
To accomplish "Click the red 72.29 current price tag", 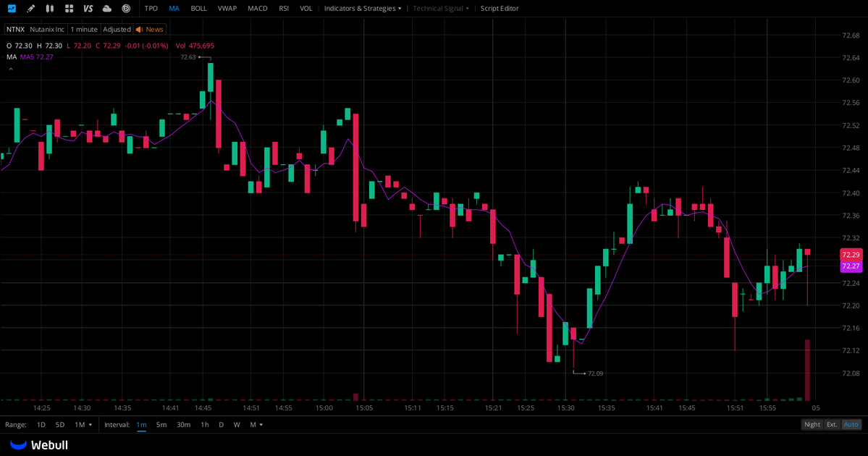I will coord(851,255).
